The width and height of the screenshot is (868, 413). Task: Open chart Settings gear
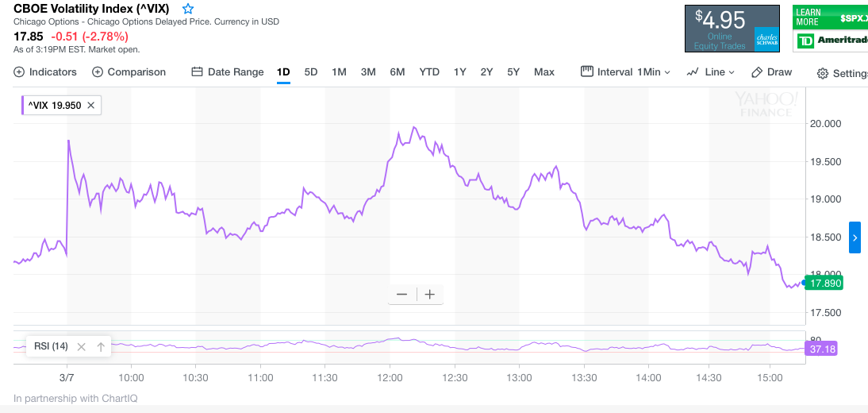tap(823, 74)
